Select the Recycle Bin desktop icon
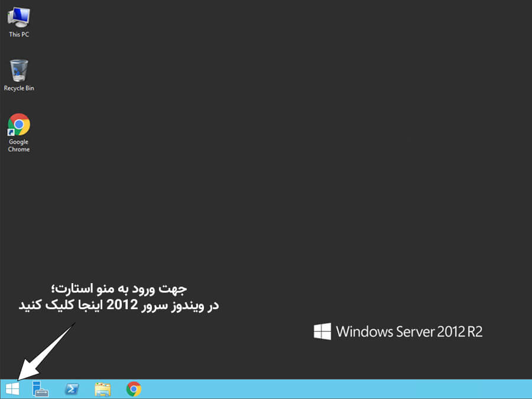 19,70
